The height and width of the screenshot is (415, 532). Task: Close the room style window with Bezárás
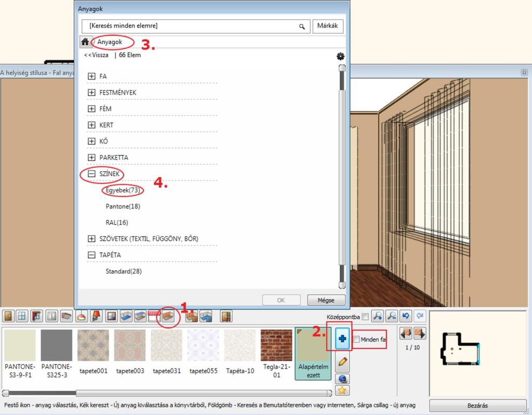click(x=477, y=405)
